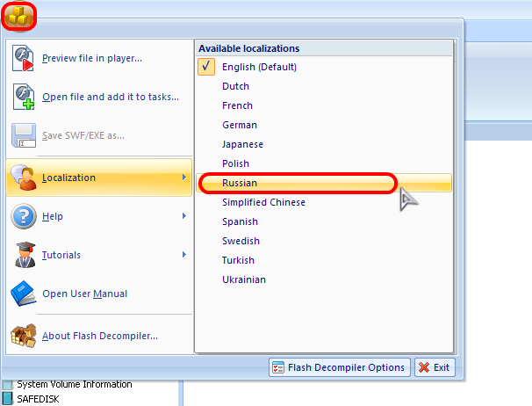Screen dimensions: 532x406
Task: Select English (Default) localization
Action: (324, 67)
